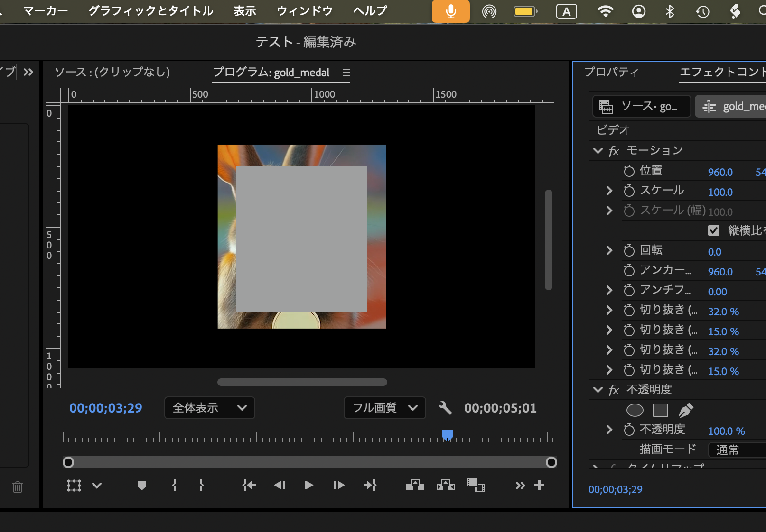
Task: Expand the スケール property chevron
Action: (x=609, y=191)
